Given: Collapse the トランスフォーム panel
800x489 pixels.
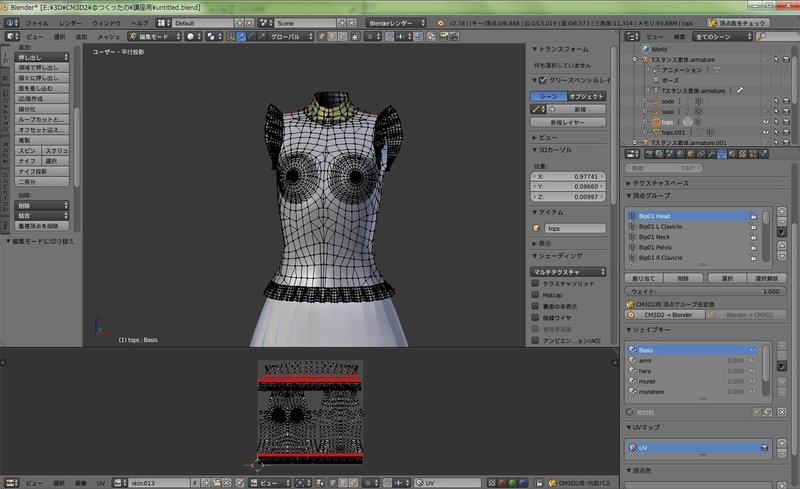Looking at the screenshot, I should tap(560, 49).
